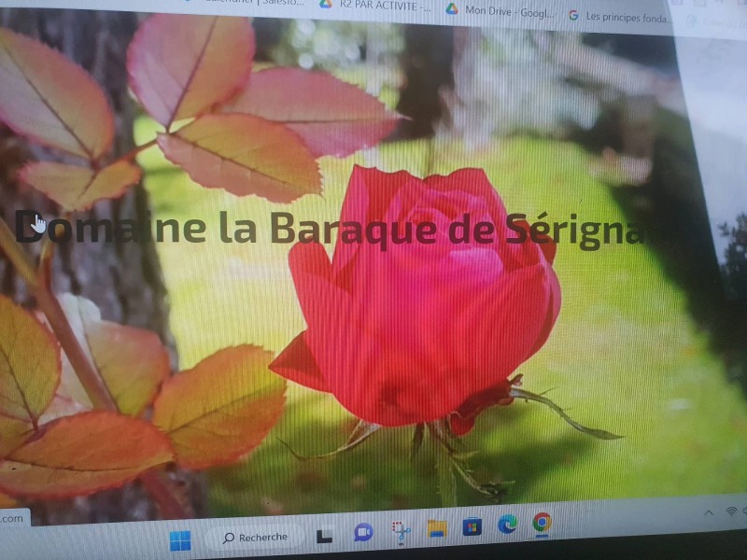Click the Google G favicon on the Les principes tab

tap(573, 14)
